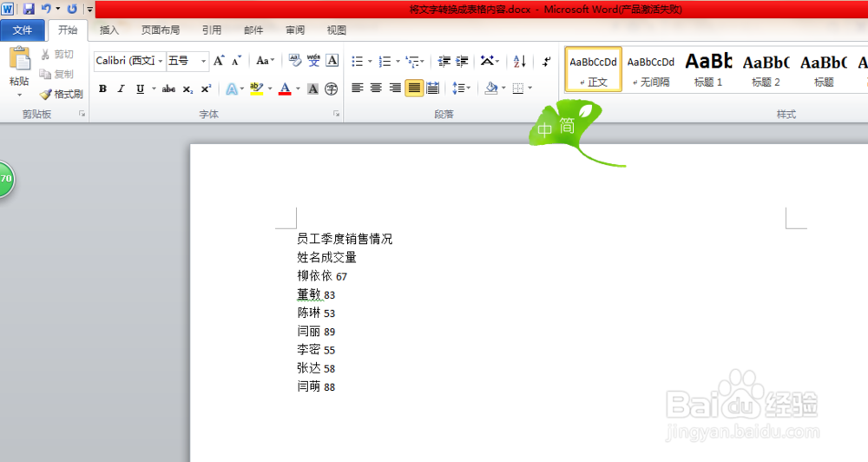Toggle Strikethrough (abc) formatting

click(169, 89)
